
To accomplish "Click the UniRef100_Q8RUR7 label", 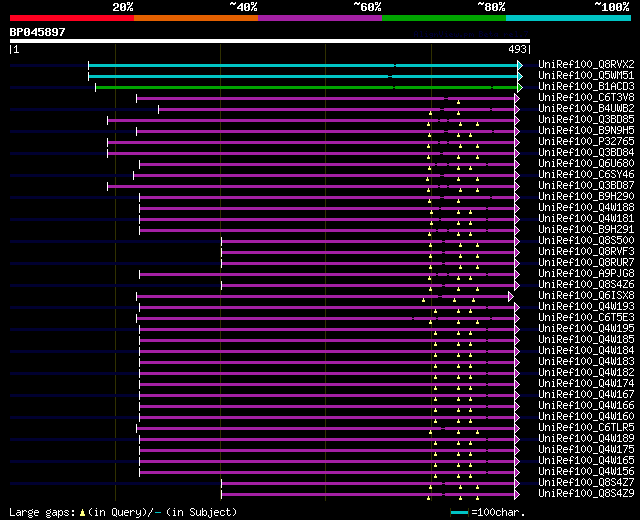I will pos(586,263).
